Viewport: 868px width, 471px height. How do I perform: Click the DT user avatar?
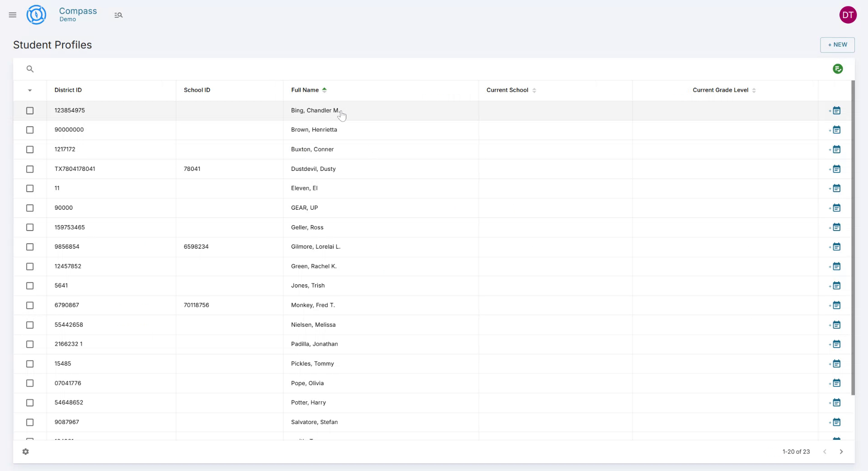tap(848, 15)
